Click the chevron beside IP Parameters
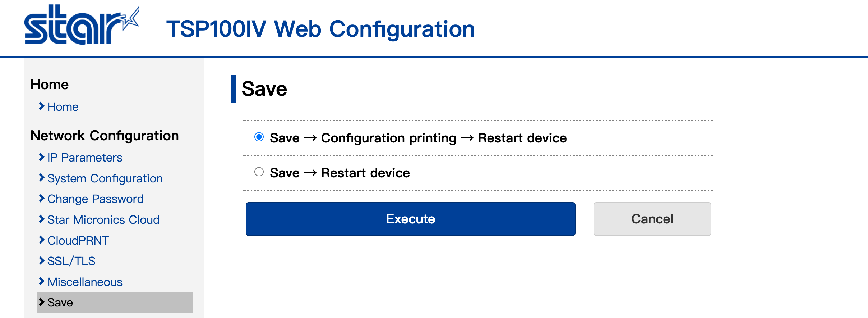Screen dimensions: 868x318 pyautogui.click(x=42, y=157)
